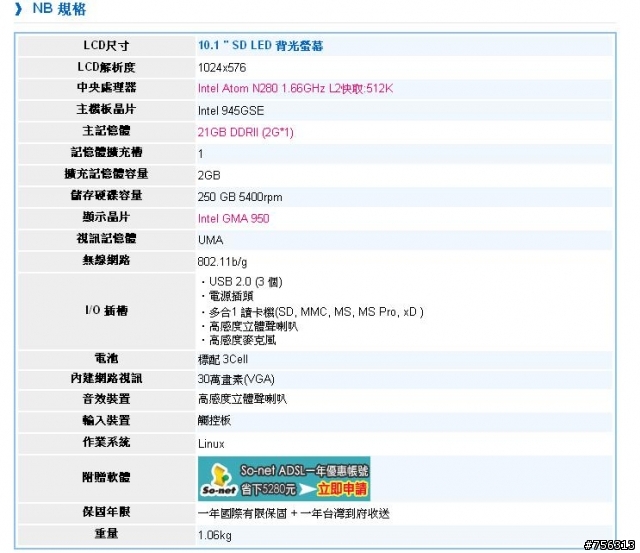Click the So-net ADSL promotional banner

284,478
